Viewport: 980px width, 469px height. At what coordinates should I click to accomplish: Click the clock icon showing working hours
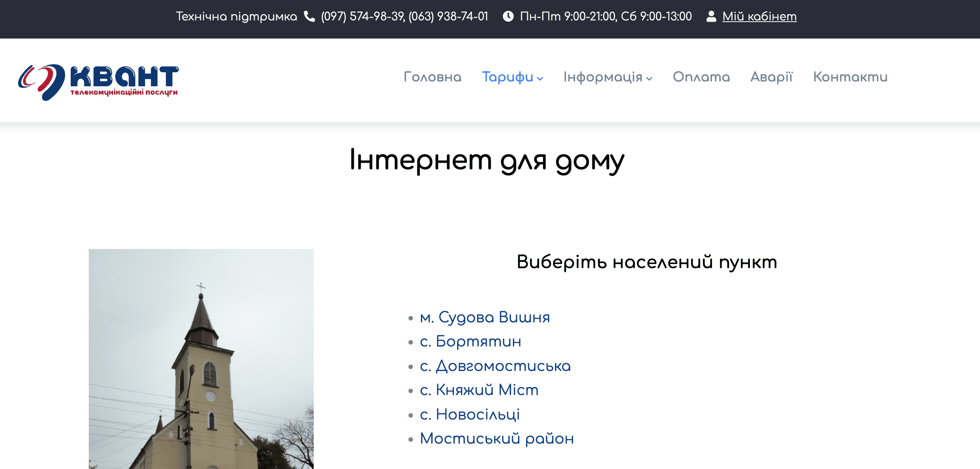[x=509, y=16]
